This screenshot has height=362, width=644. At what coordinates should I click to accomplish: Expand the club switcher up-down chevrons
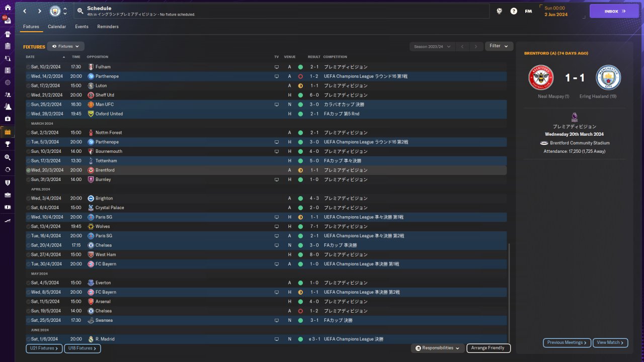pos(65,11)
